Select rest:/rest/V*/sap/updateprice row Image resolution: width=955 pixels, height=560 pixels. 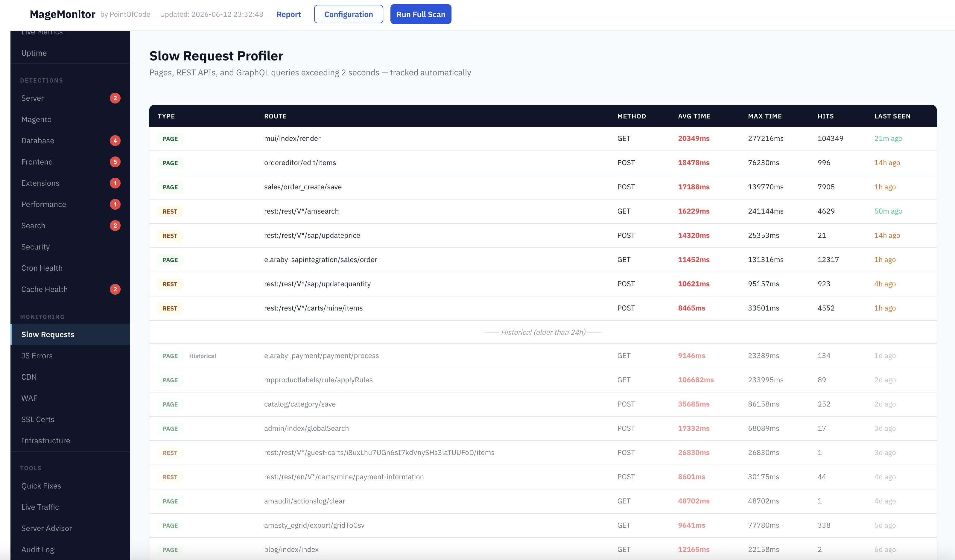543,235
